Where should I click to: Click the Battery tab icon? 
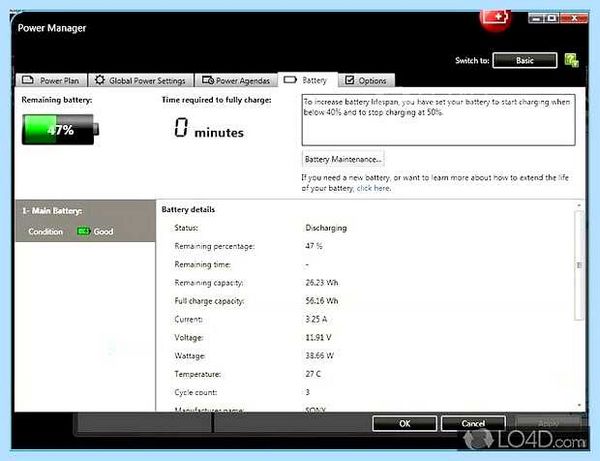tap(290, 80)
